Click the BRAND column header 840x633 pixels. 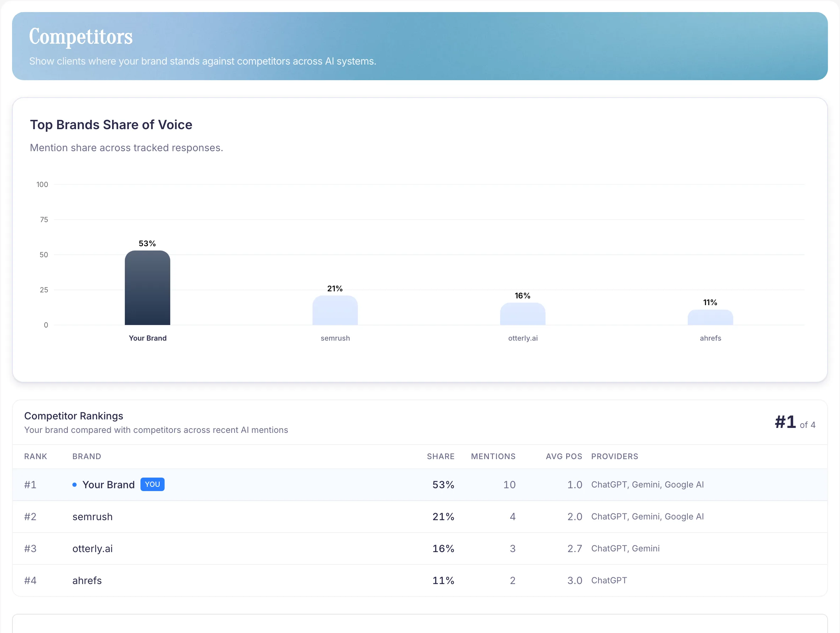tap(87, 456)
